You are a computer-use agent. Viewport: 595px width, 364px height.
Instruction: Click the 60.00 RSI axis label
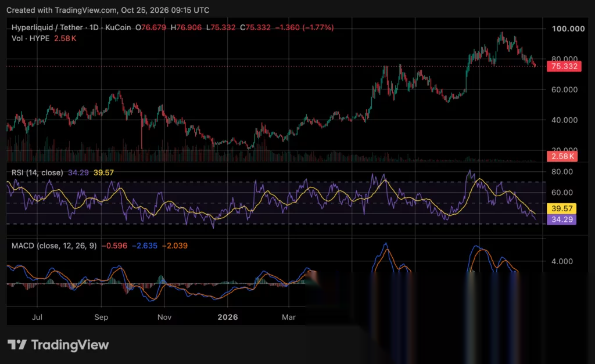[x=562, y=193]
